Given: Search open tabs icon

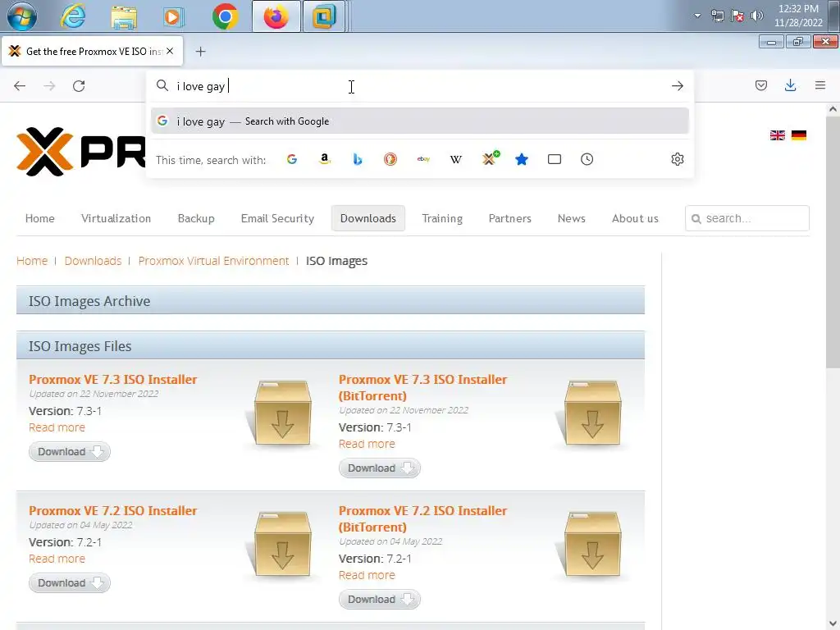Looking at the screenshot, I should [x=555, y=159].
